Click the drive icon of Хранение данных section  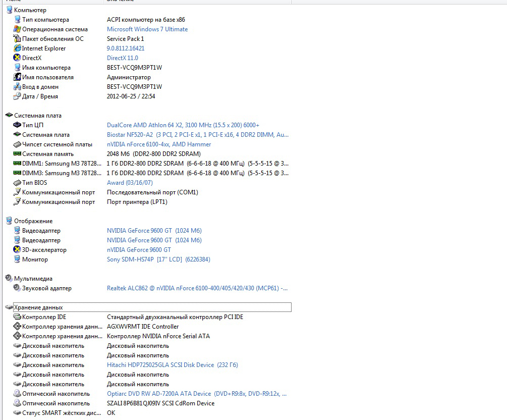[9, 307]
